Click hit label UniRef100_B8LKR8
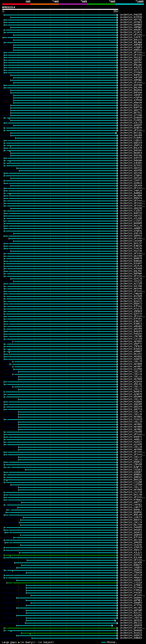The image size is (146, 644). coord(131,87)
